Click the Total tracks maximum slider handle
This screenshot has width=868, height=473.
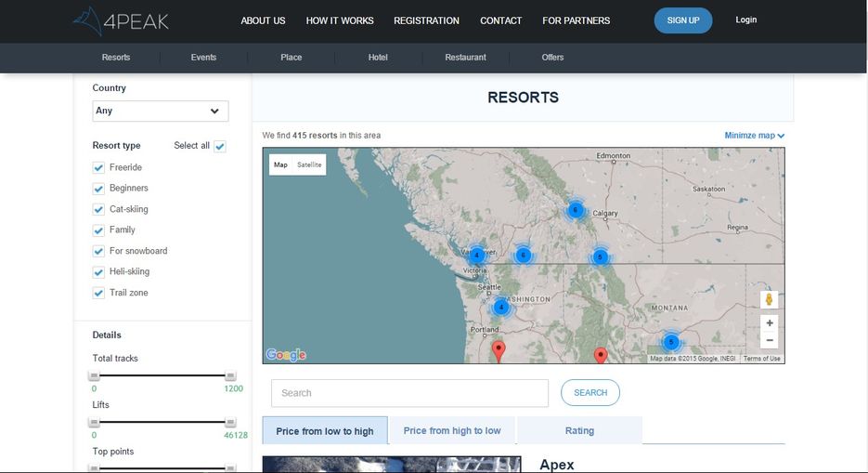[x=230, y=375]
